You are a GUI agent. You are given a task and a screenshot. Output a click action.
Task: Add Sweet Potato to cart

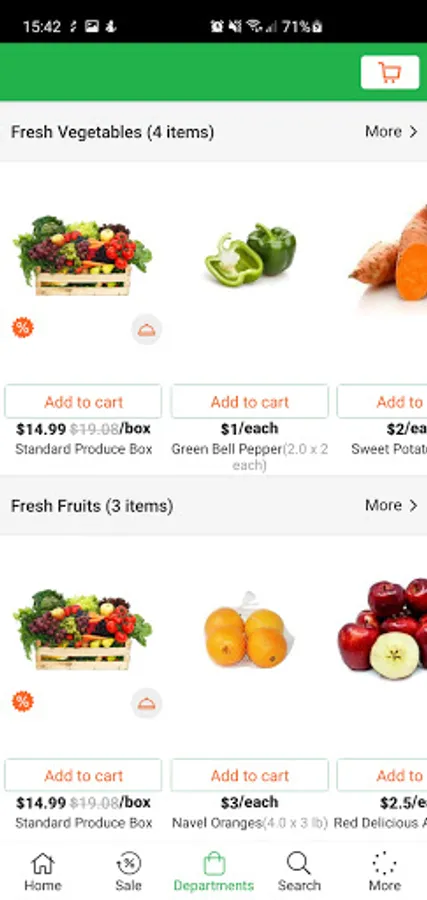tap(382, 401)
